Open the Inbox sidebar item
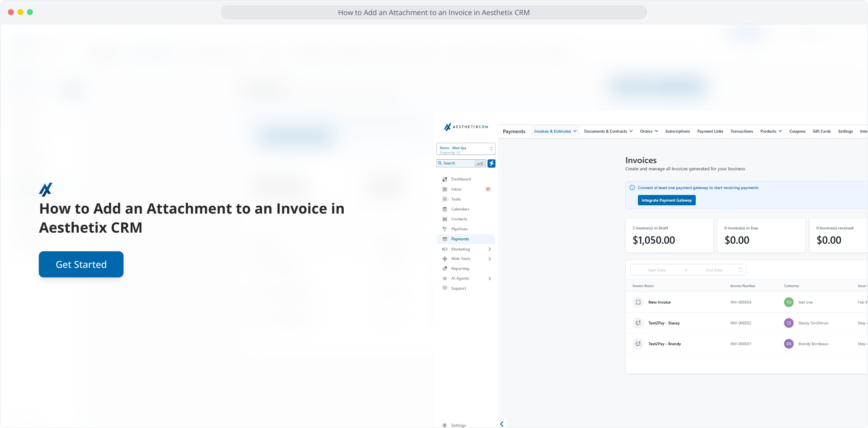Viewport: 868px width, 428px height. pos(456,189)
